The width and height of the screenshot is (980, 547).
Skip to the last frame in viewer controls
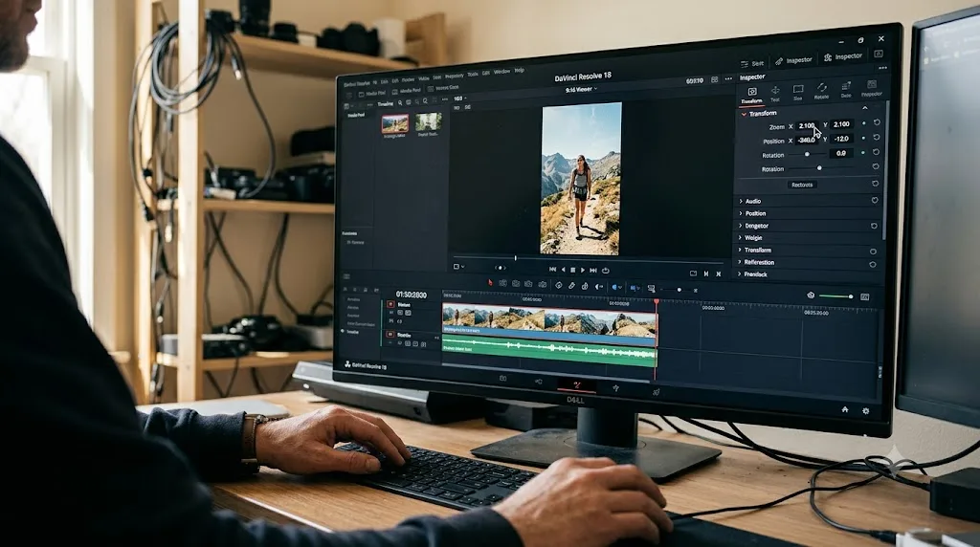(593, 271)
